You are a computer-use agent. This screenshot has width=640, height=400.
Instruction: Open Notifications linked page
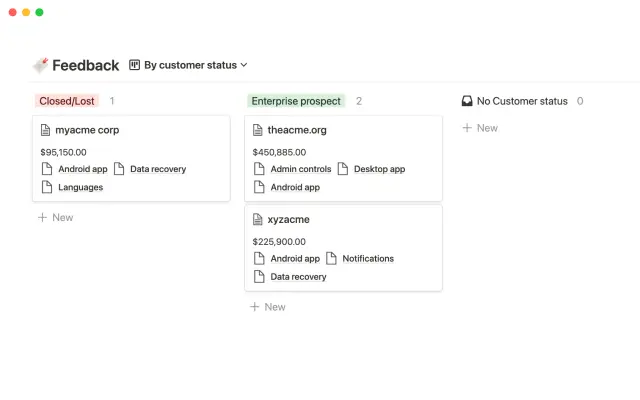coord(368,258)
